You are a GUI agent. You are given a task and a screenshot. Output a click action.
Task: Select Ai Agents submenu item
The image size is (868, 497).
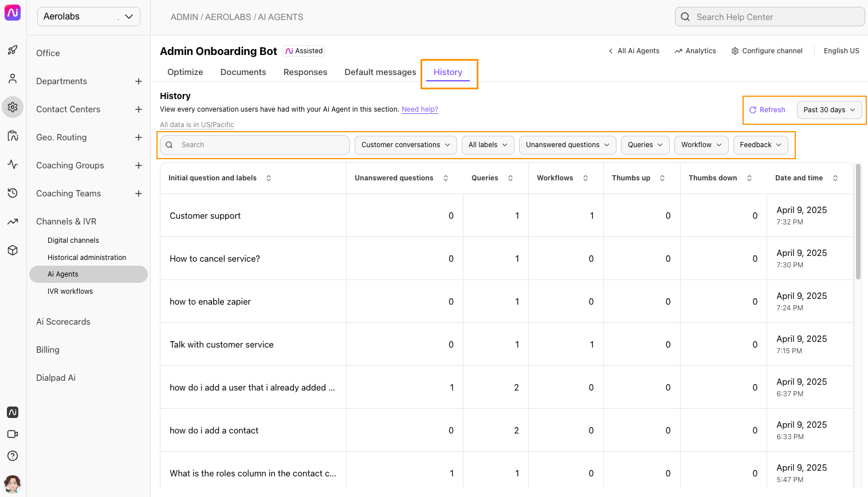point(88,274)
